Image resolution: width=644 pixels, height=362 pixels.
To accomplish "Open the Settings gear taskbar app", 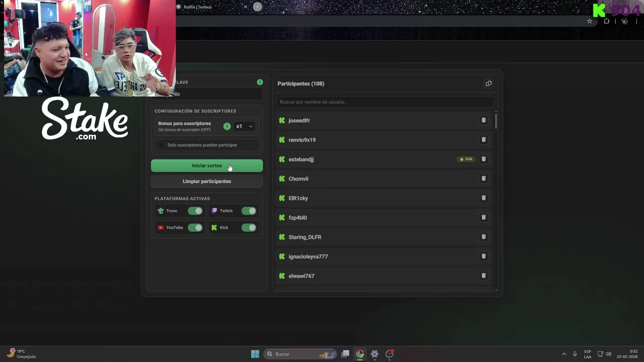I will [x=374, y=354].
